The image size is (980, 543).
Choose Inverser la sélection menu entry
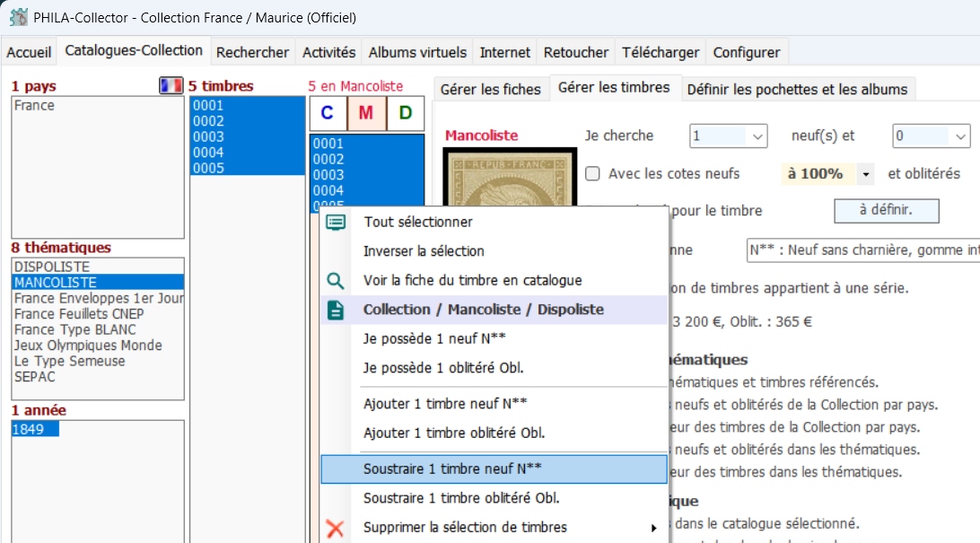[494, 251]
